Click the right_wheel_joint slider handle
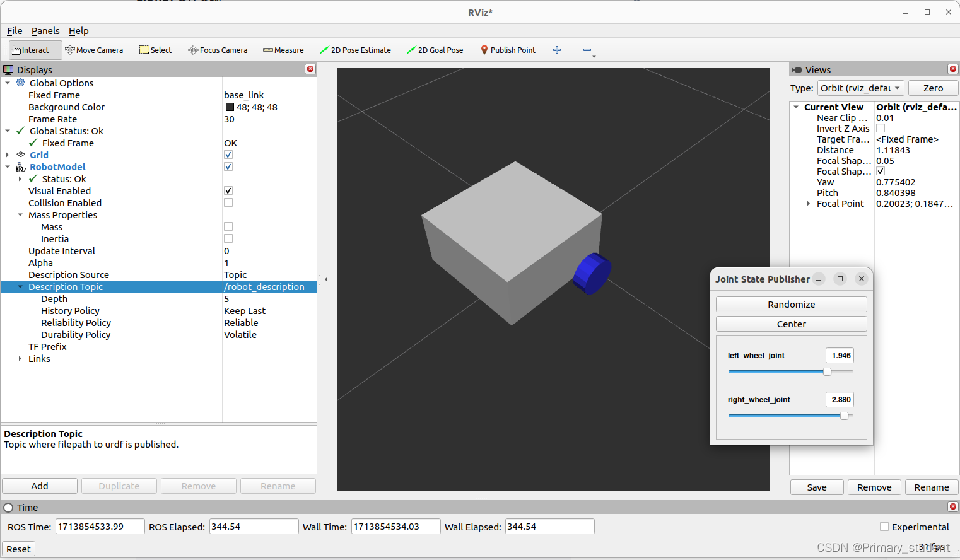The image size is (960, 560). click(844, 416)
